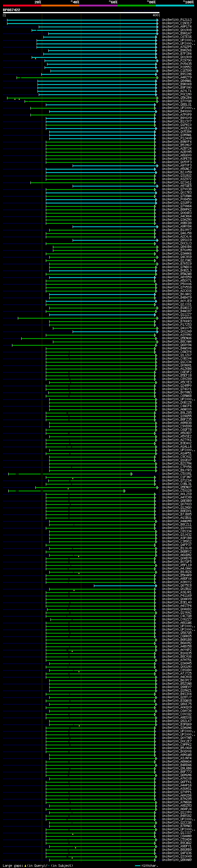Click the Large gaps legend text
Image resolution: width=197 pixels, height=868 pixels.
(x=38, y=865)
